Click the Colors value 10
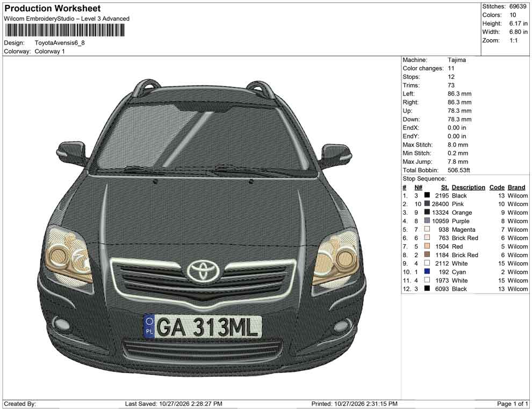This screenshot has width=532, height=409. click(513, 15)
